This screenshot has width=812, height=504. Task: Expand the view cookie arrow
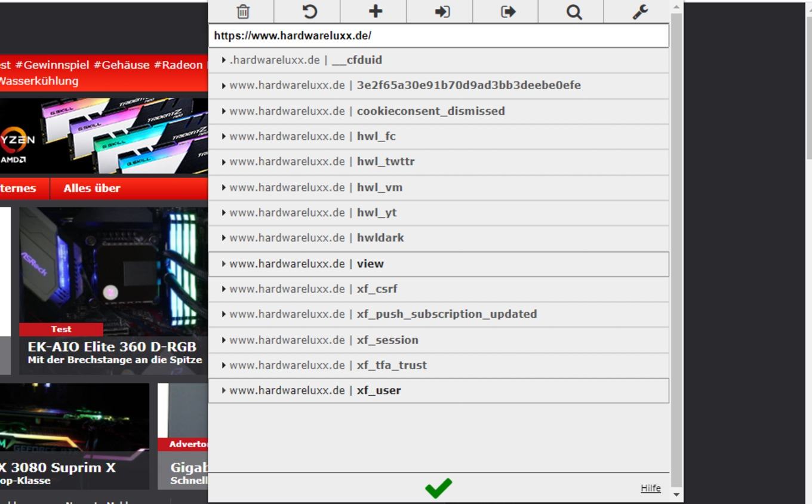click(x=223, y=264)
